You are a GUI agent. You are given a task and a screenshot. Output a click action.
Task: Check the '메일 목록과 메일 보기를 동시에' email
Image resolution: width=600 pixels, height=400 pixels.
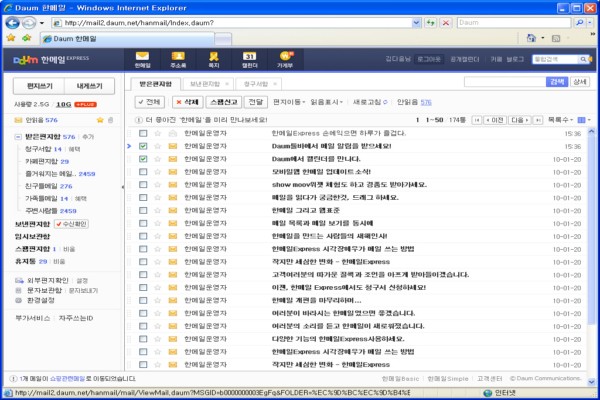pyautogui.click(x=143, y=224)
